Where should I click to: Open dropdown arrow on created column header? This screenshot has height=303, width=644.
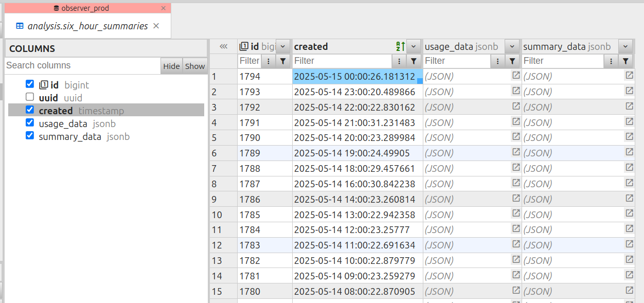[414, 46]
